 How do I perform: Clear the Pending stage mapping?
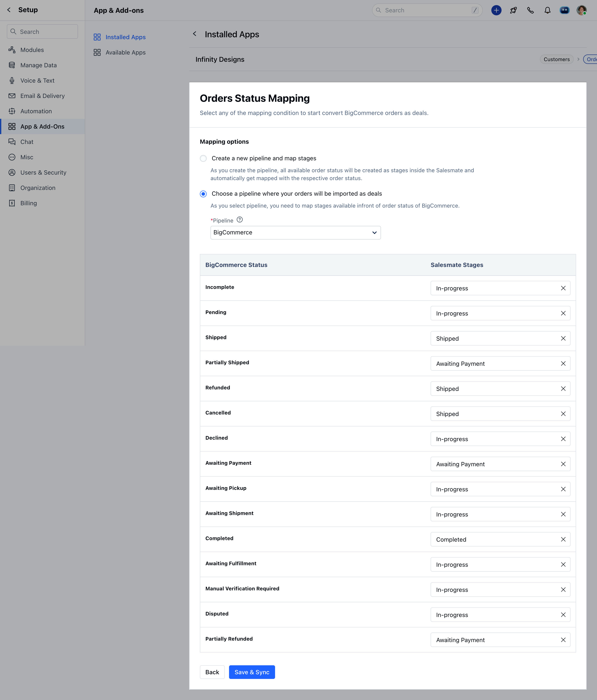click(563, 313)
